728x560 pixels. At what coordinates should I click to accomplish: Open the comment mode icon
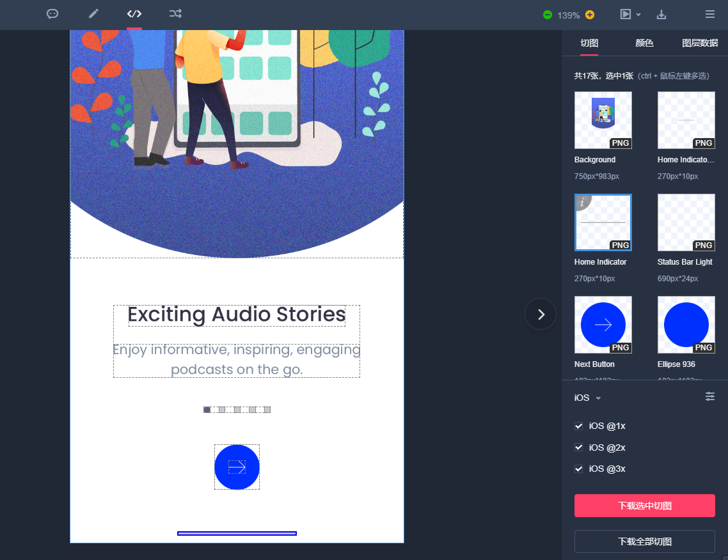(x=52, y=14)
